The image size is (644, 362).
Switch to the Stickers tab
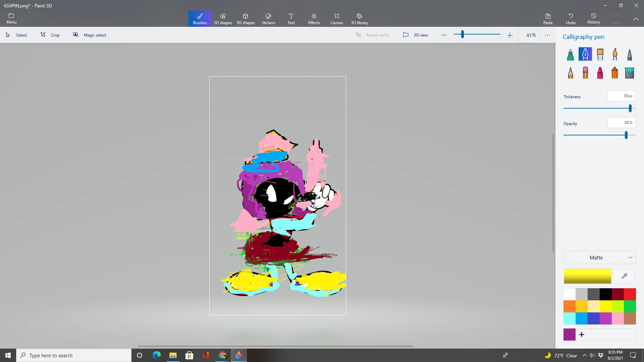(x=268, y=18)
